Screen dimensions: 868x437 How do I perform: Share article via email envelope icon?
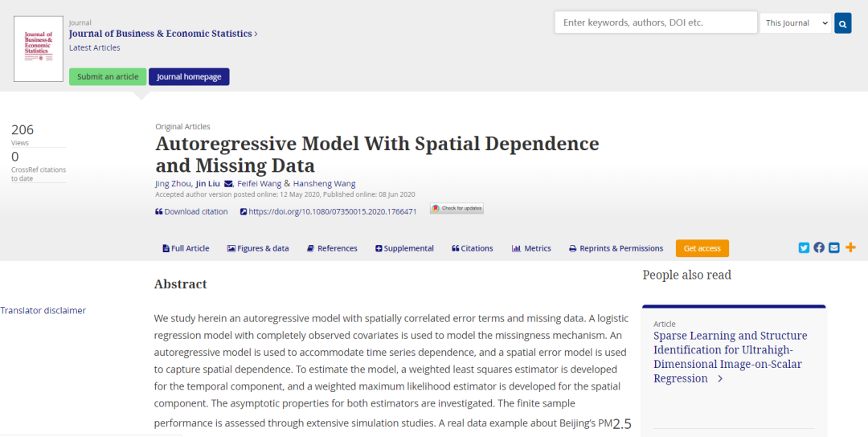click(x=834, y=247)
